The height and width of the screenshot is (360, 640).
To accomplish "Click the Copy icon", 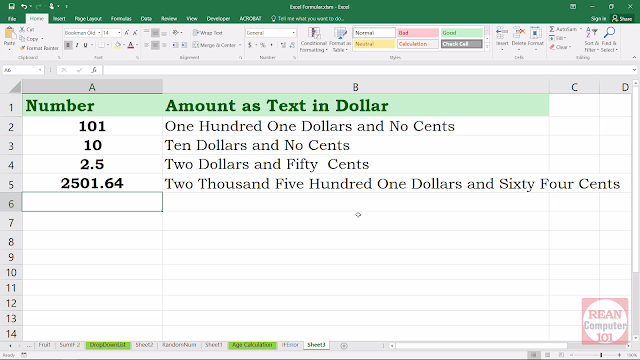I will (22, 39).
